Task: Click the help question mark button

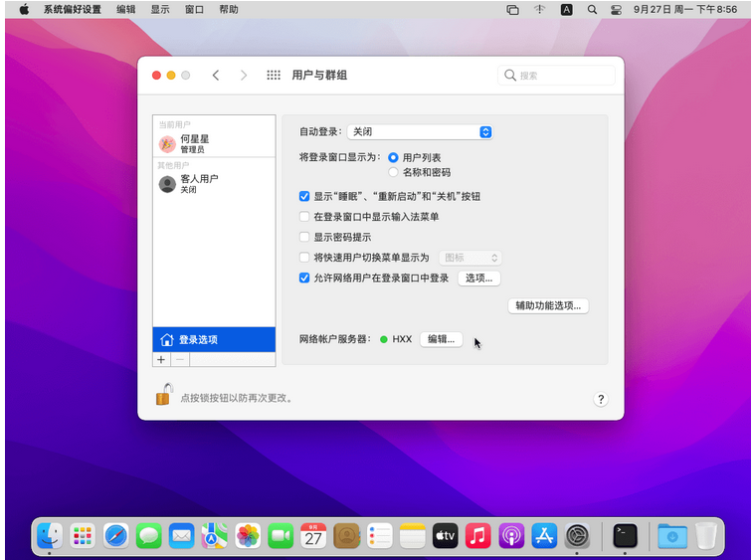Action: tap(600, 399)
